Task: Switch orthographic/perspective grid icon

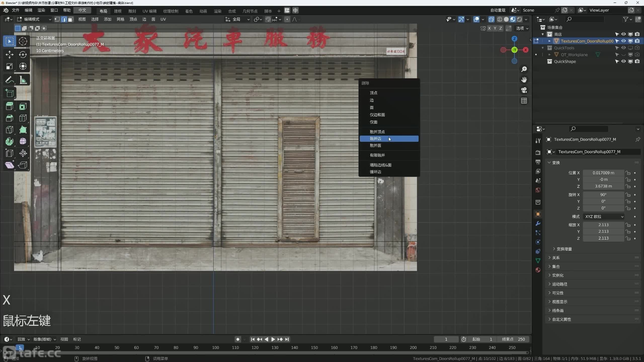Action: click(x=524, y=101)
